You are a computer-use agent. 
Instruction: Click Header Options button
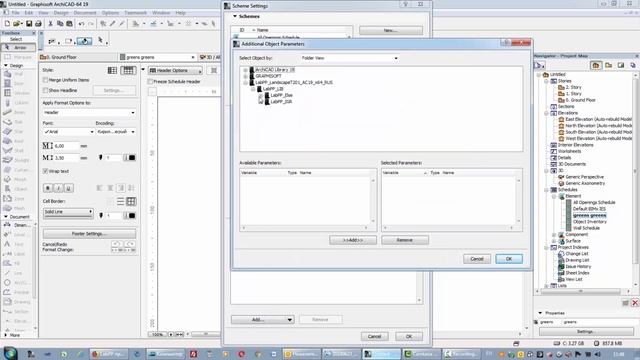176,71
